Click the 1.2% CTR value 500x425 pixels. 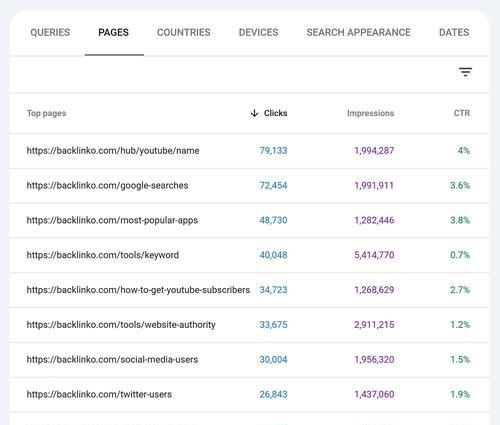(460, 325)
